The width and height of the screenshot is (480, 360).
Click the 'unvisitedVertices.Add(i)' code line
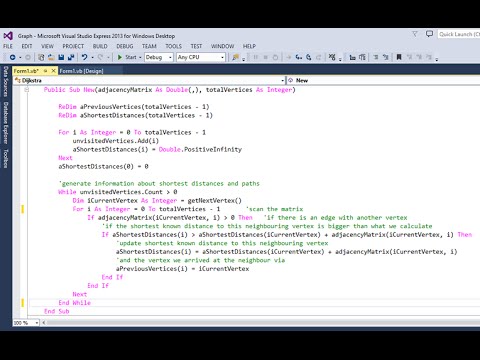(116, 141)
